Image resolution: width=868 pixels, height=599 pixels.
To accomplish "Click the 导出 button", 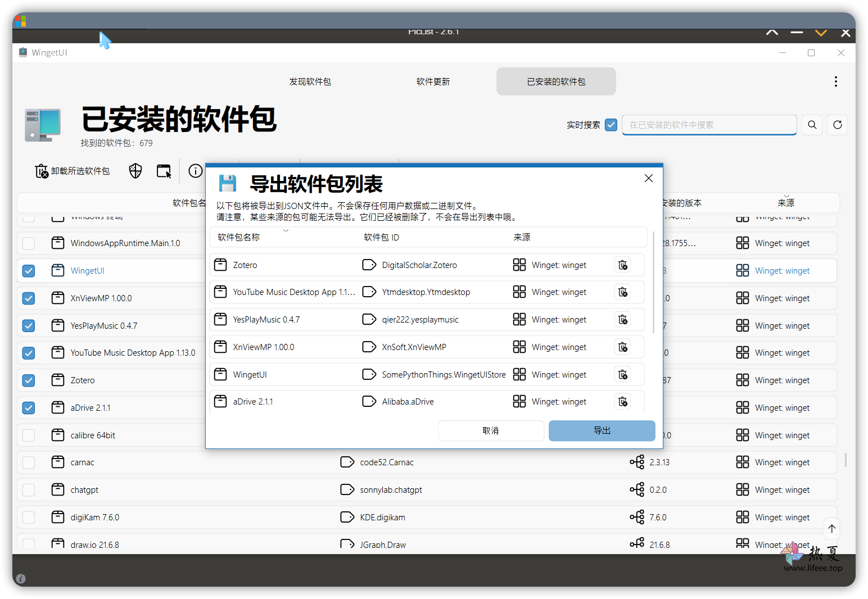I will pyautogui.click(x=602, y=431).
